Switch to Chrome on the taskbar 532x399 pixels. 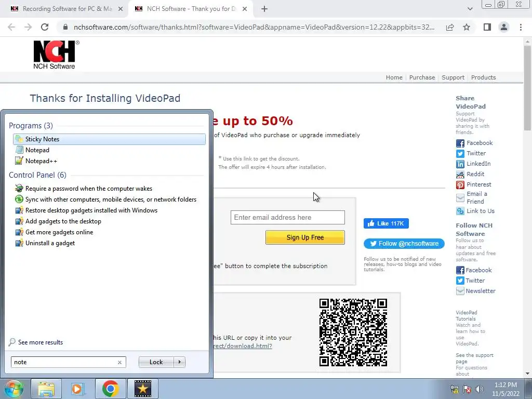tap(110, 389)
